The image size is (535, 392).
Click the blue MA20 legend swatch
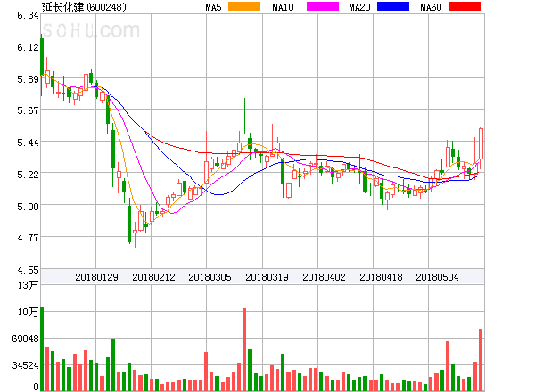393,6
